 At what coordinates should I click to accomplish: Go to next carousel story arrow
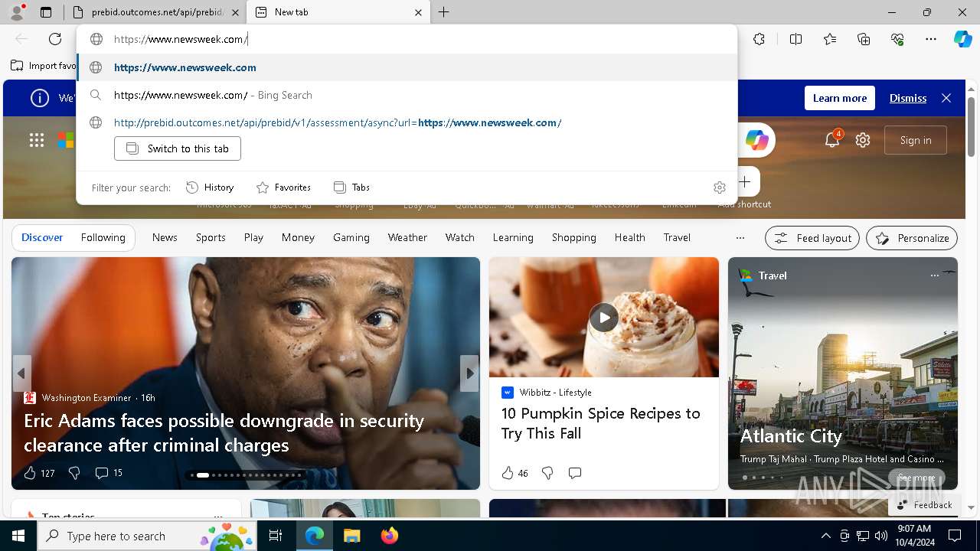tap(469, 373)
